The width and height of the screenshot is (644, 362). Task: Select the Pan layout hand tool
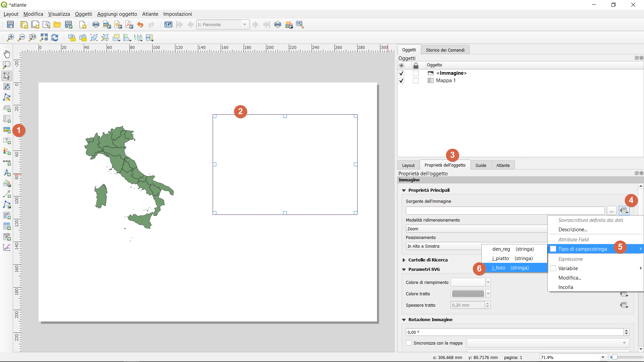[x=7, y=54]
